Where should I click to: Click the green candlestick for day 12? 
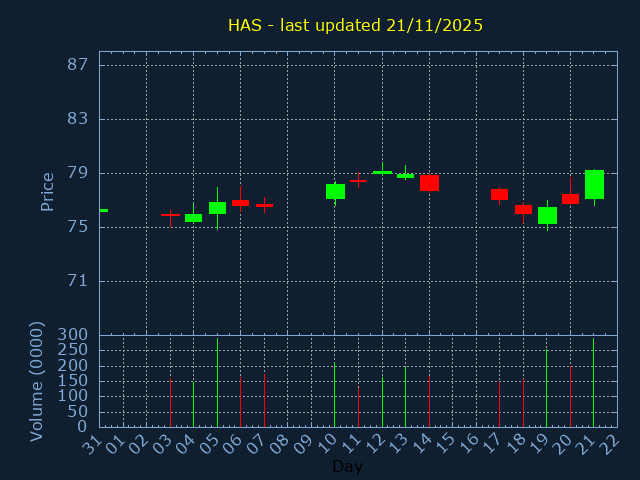point(382,172)
